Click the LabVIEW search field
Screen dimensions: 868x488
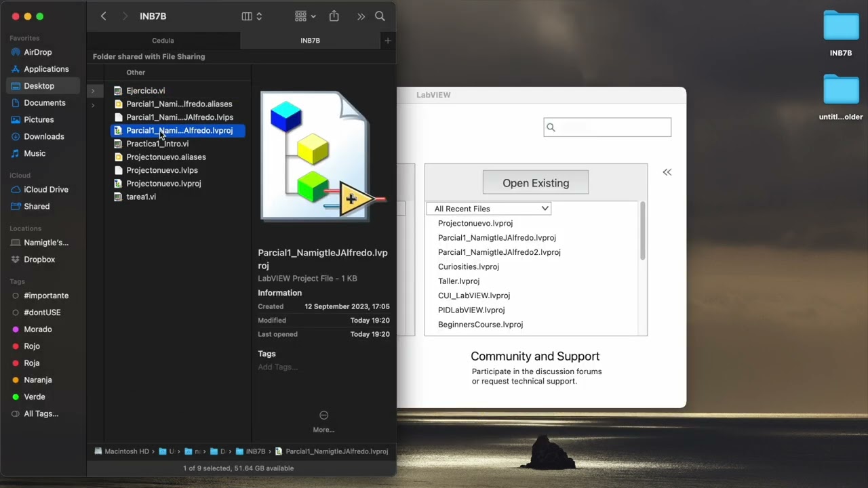pos(608,127)
